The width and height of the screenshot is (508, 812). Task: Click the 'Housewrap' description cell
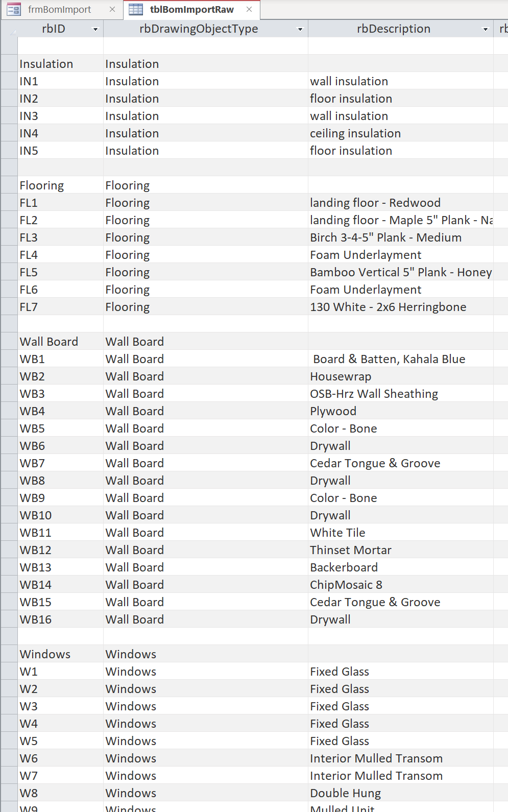(341, 376)
